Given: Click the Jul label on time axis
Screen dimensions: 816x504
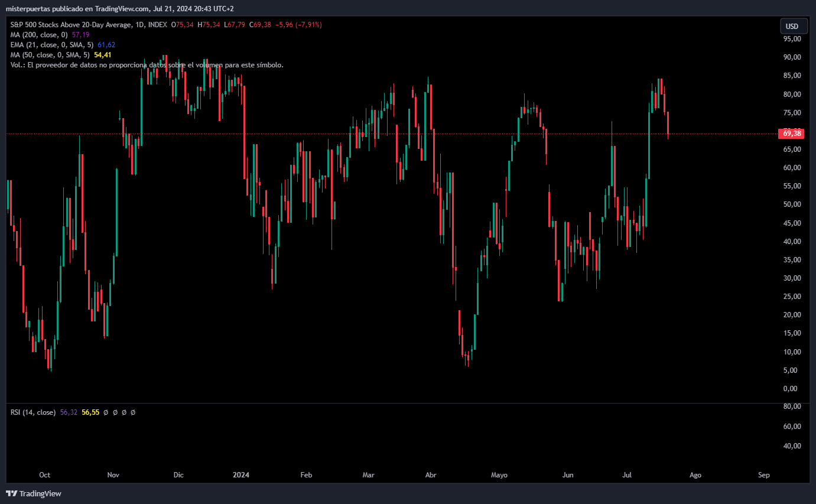Looking at the screenshot, I should click(x=628, y=475).
